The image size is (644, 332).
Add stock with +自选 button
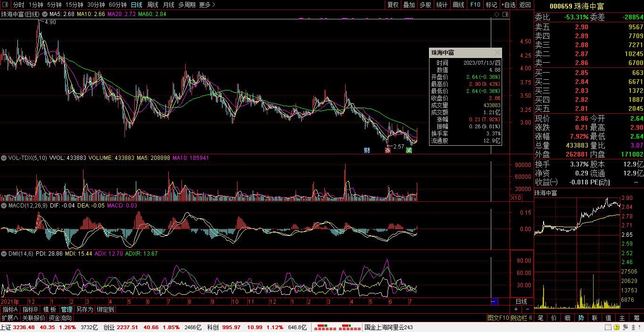[x=508, y=5]
